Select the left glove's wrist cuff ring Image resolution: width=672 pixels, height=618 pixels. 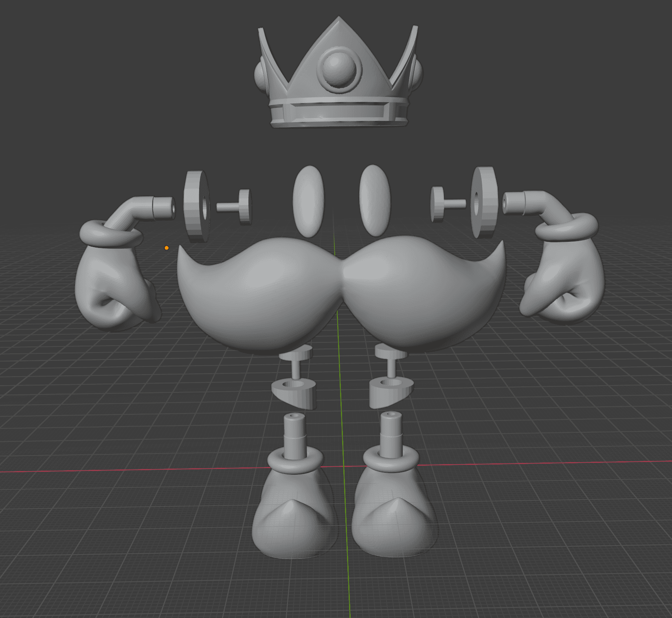[x=111, y=235]
